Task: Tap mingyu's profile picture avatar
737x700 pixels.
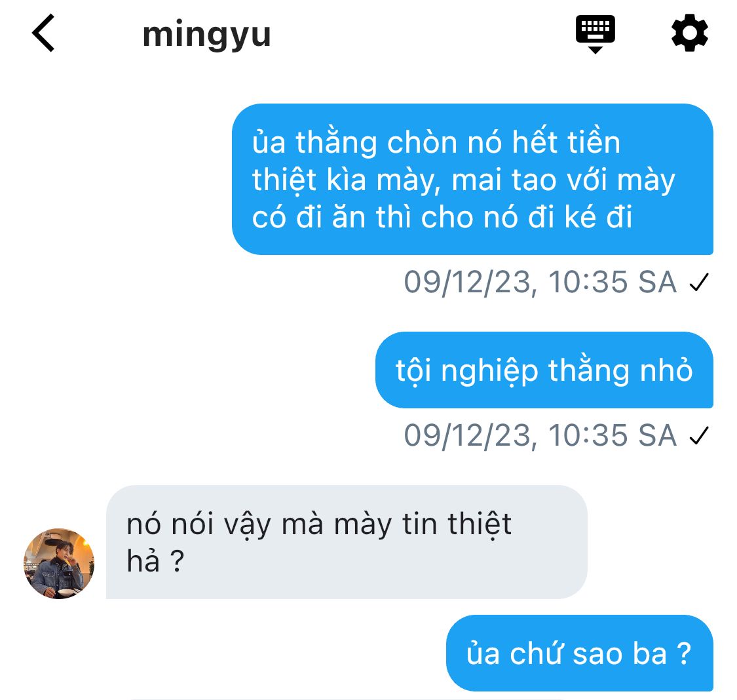Action: (x=59, y=563)
